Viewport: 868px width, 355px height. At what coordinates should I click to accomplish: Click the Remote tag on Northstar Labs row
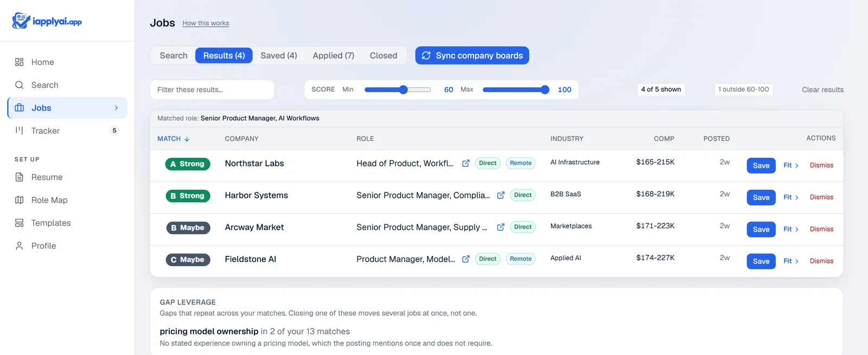(x=521, y=163)
